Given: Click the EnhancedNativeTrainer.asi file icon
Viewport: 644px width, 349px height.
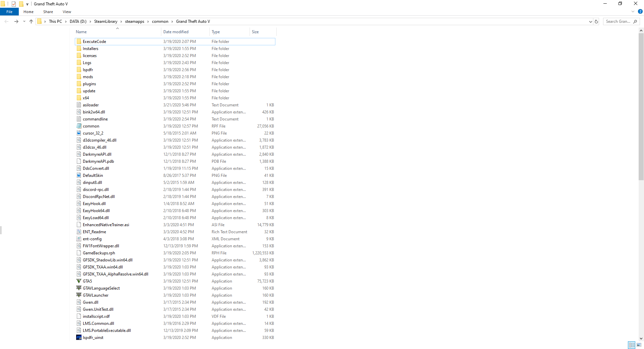Looking at the screenshot, I should click(79, 225).
